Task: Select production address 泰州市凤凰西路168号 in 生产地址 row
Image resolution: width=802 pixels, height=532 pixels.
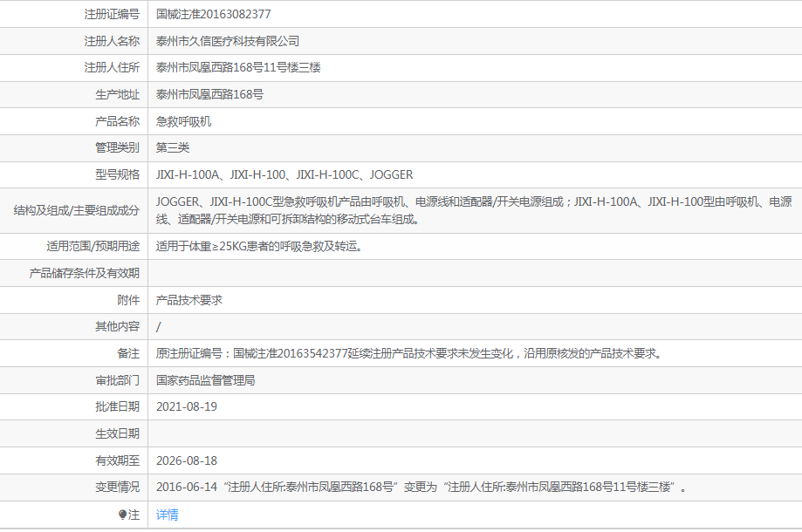Action: click(x=209, y=94)
